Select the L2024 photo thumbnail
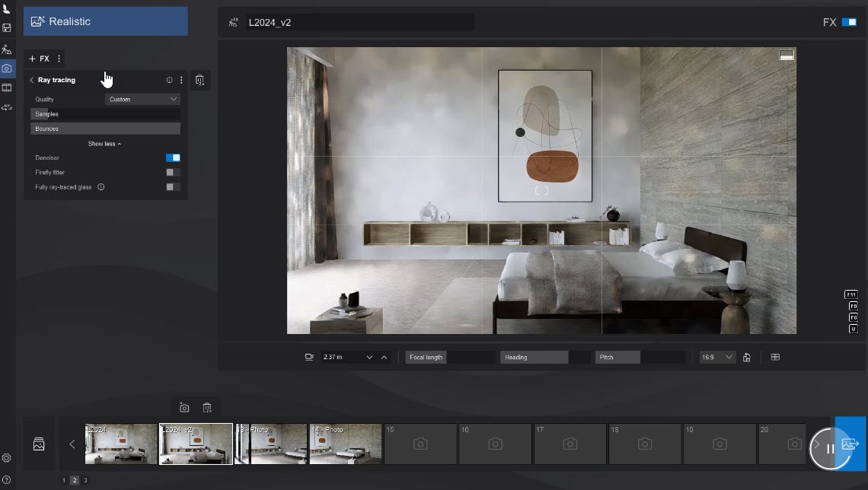 [120, 444]
